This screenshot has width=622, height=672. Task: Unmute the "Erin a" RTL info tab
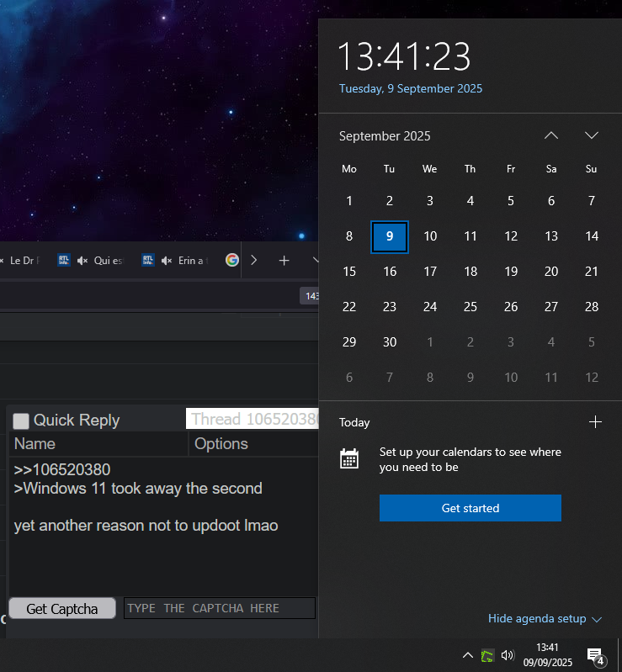point(167,261)
